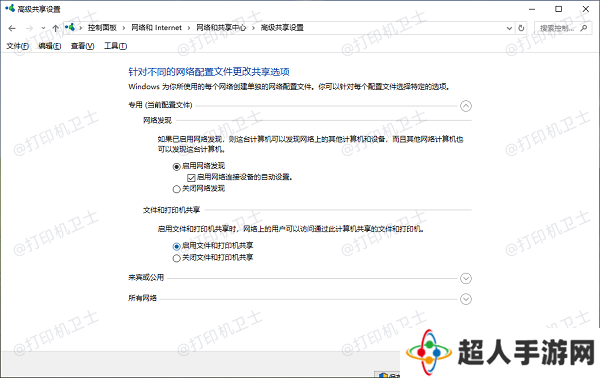Refresh the page with the refresh icon
600x378 pixels.
521,28
